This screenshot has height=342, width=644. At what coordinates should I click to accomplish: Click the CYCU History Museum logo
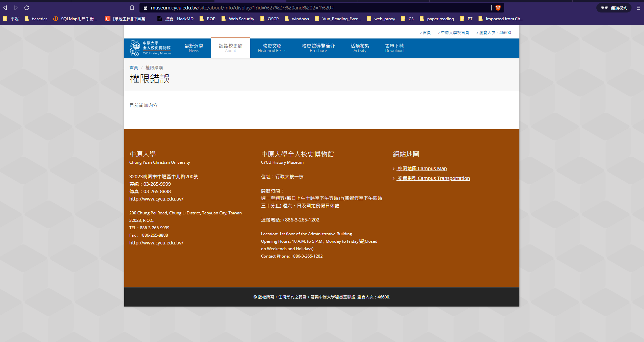coord(151,48)
